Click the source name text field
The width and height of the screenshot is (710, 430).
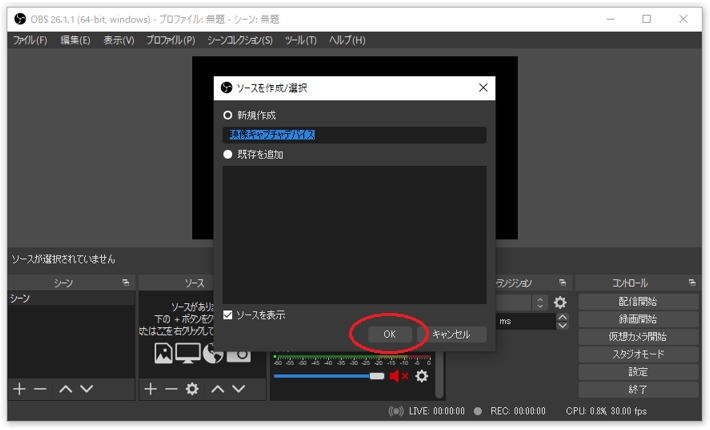pos(354,135)
